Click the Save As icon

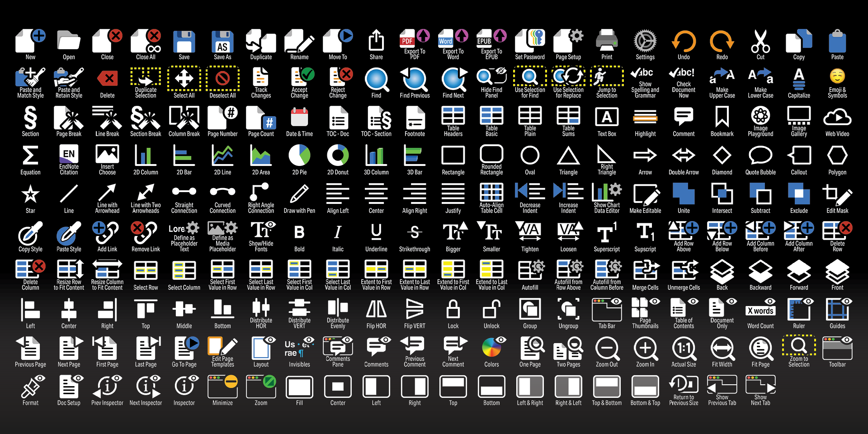click(222, 42)
